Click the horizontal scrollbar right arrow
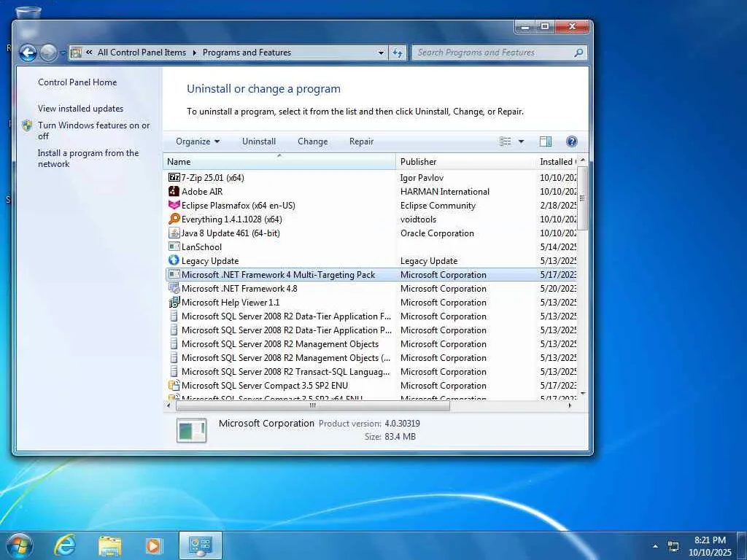The width and height of the screenshot is (747, 560). click(x=570, y=405)
